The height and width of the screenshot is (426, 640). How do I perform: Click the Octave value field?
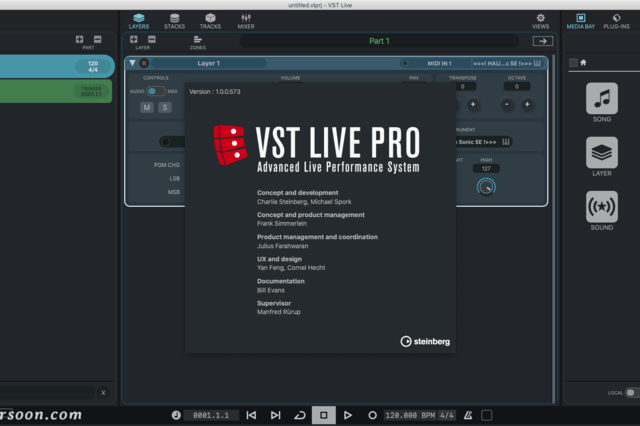tap(517, 87)
